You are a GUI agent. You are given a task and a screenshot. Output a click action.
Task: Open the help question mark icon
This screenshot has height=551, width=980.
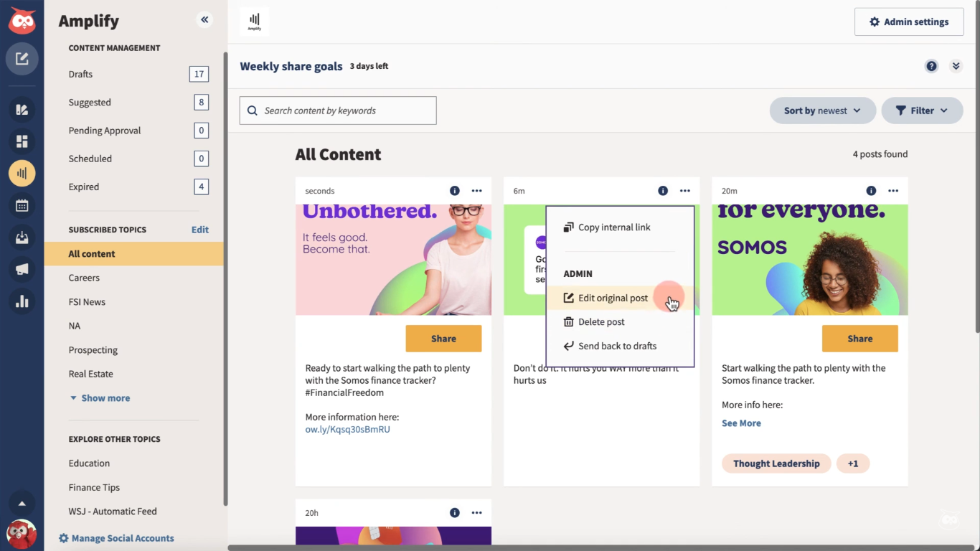click(931, 66)
